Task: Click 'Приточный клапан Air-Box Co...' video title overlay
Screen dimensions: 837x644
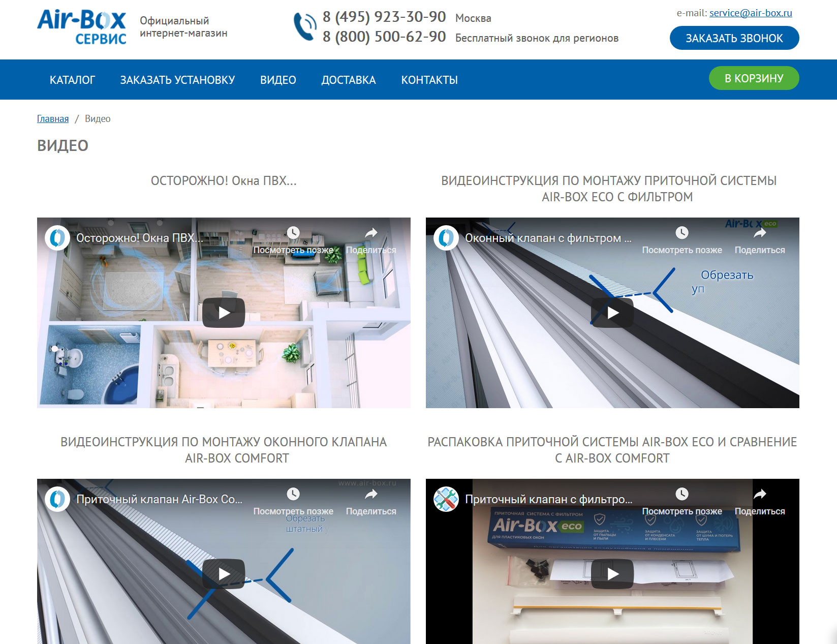Action: 160,499
